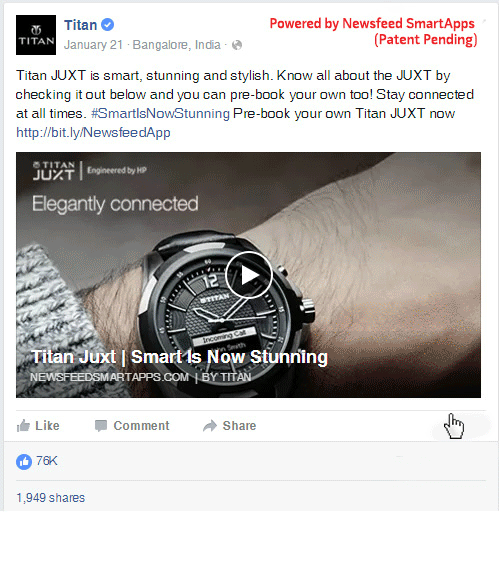View the 1,949 shares list
Image resolution: width=499 pixels, height=562 pixels.
(51, 498)
